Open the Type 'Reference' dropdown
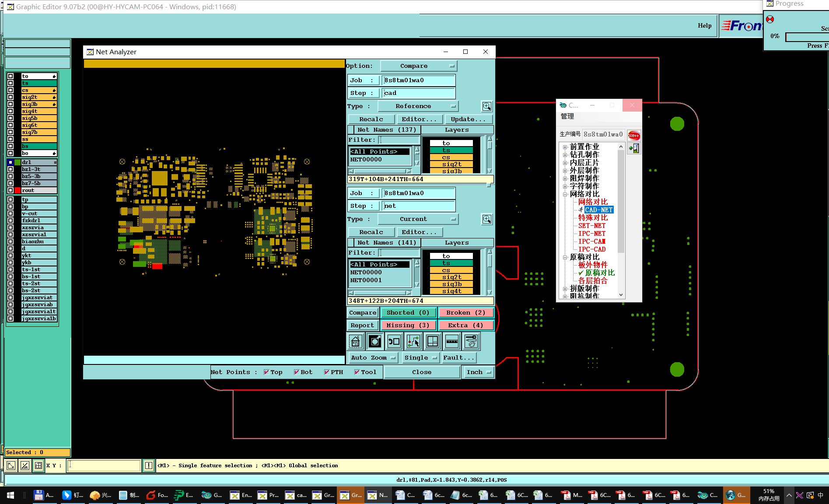The width and height of the screenshot is (829, 504). [417, 106]
